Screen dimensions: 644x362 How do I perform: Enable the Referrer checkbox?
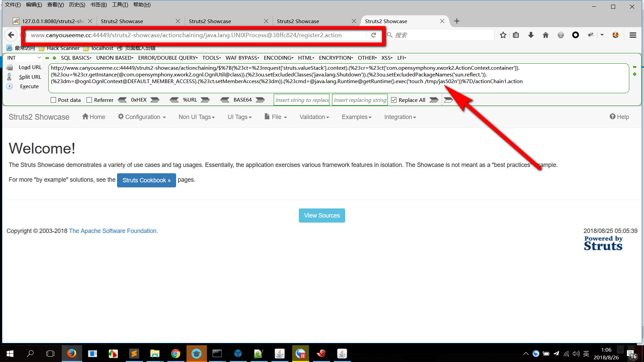coord(89,100)
